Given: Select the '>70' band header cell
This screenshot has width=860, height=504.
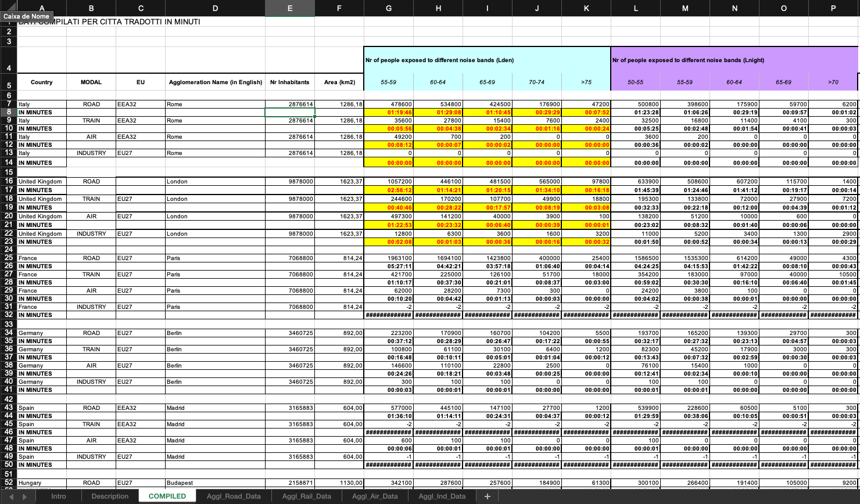Looking at the screenshot, I should pyautogui.click(x=833, y=82).
